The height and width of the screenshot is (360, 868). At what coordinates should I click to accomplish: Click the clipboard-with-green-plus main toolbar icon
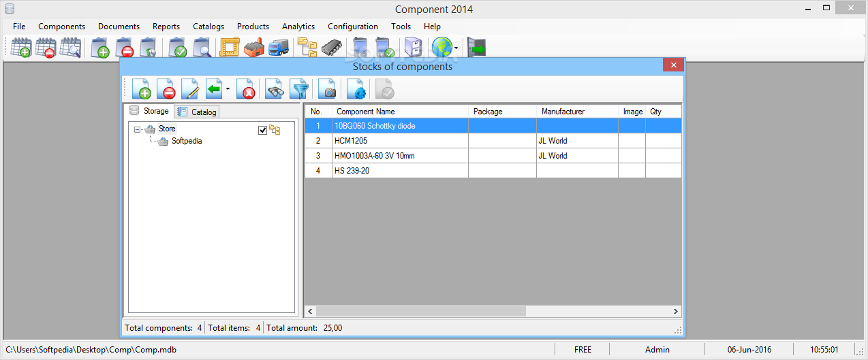pos(100,48)
